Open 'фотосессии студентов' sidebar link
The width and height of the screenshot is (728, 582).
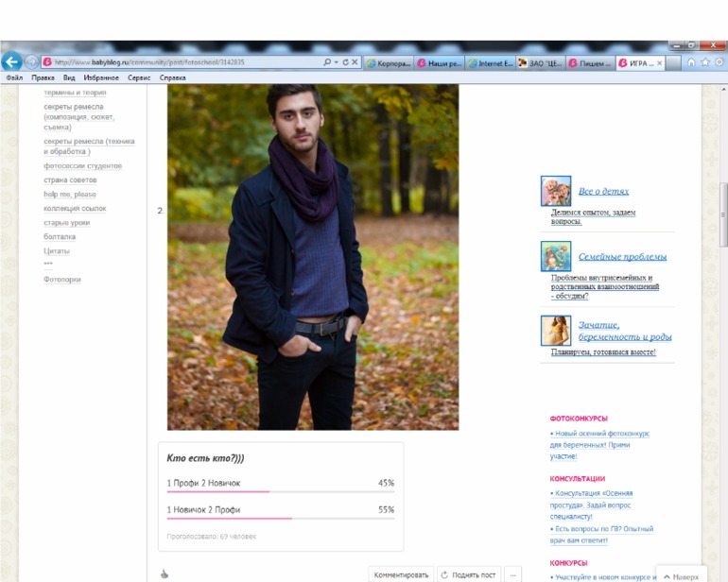82,166
